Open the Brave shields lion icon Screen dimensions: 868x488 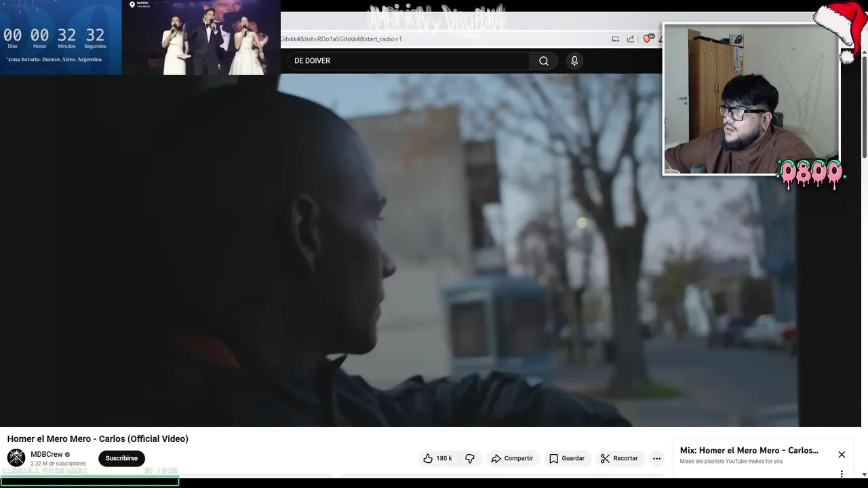coord(646,39)
